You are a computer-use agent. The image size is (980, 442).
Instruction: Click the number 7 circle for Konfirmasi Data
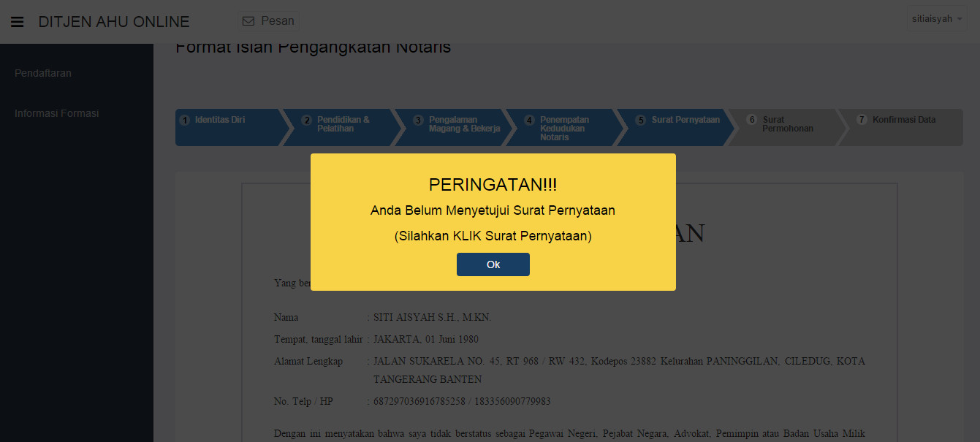[862, 120]
